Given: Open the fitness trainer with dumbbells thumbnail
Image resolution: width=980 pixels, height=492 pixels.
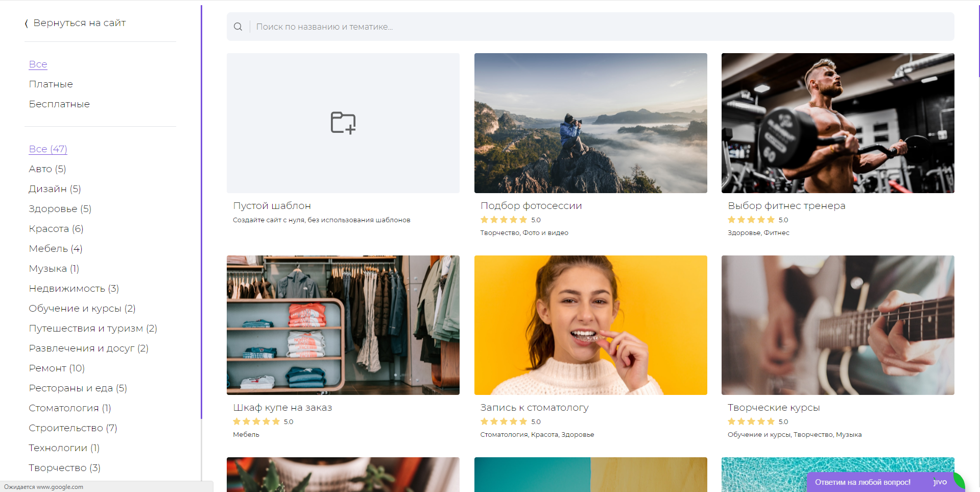Looking at the screenshot, I should [838, 123].
